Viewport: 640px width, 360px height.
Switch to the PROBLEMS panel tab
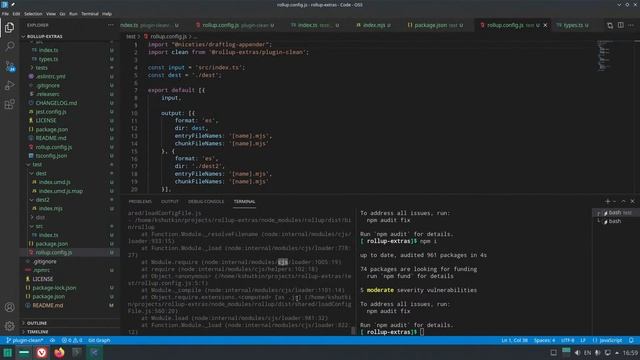(x=140, y=202)
